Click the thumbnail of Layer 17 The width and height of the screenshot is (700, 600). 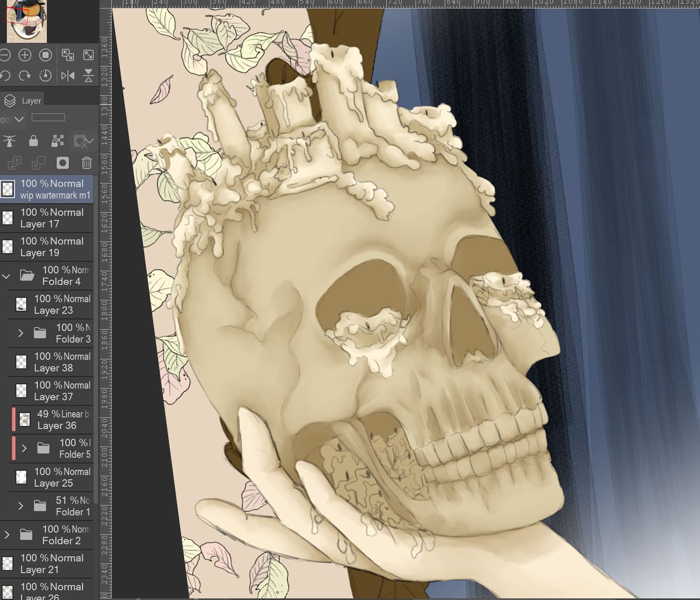click(x=7, y=218)
